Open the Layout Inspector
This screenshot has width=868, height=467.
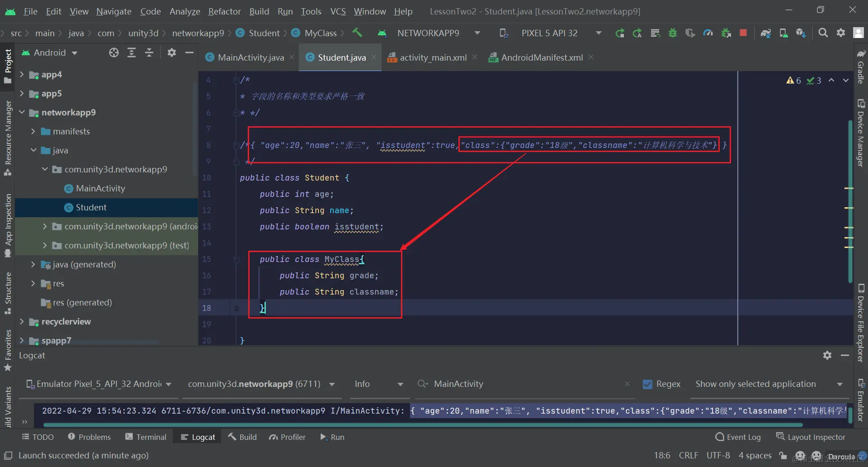(811, 437)
